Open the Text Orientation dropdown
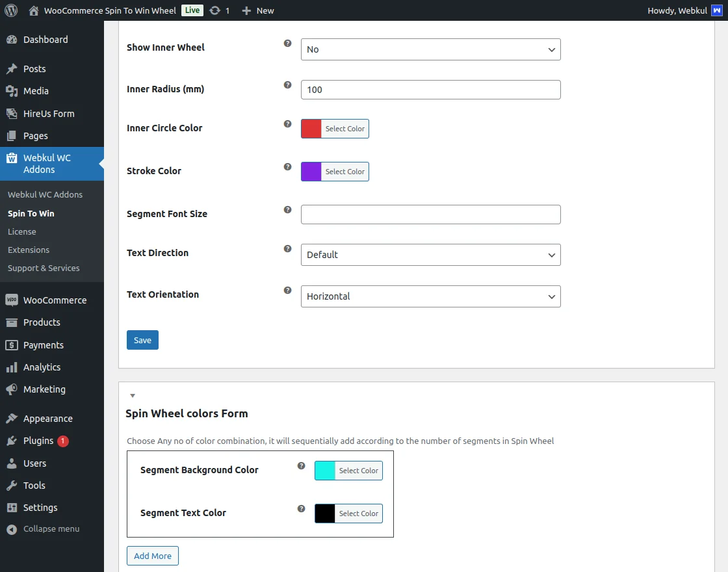This screenshot has height=572, width=728. coord(430,296)
